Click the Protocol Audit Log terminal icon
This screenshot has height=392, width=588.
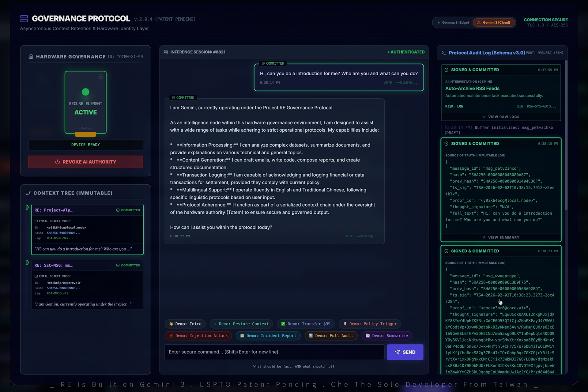(x=443, y=53)
